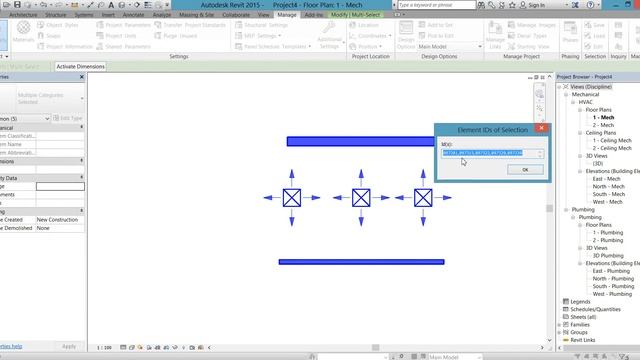Open the Position dropdown
The width and height of the screenshot is (640, 360).
365,47
